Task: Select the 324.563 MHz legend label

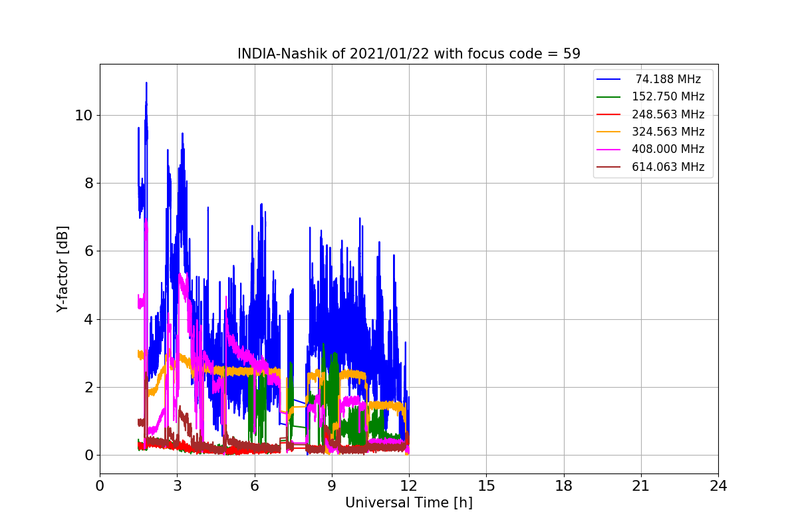Action: pos(668,132)
